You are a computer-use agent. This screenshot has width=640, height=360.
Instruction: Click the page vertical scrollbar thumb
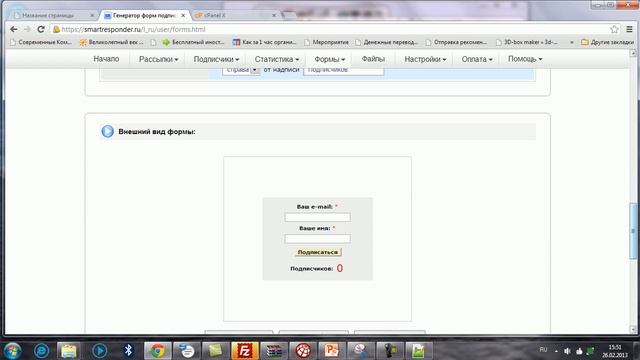click(633, 231)
